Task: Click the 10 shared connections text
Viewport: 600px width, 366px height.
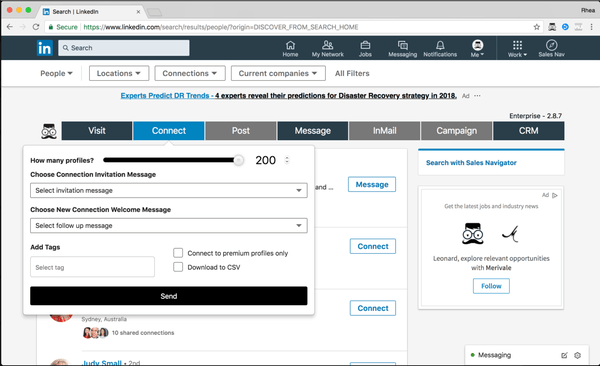Action: [x=143, y=333]
